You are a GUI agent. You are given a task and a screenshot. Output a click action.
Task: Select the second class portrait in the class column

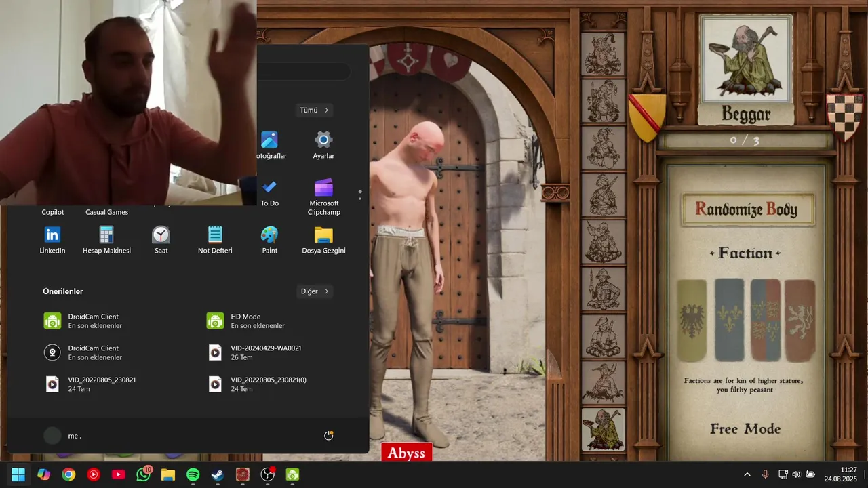[x=603, y=100]
